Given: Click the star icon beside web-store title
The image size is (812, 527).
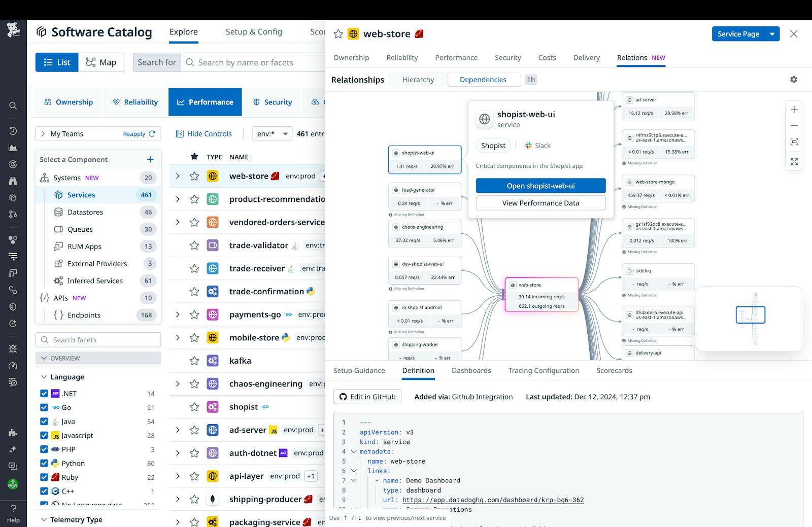Looking at the screenshot, I should coord(338,34).
